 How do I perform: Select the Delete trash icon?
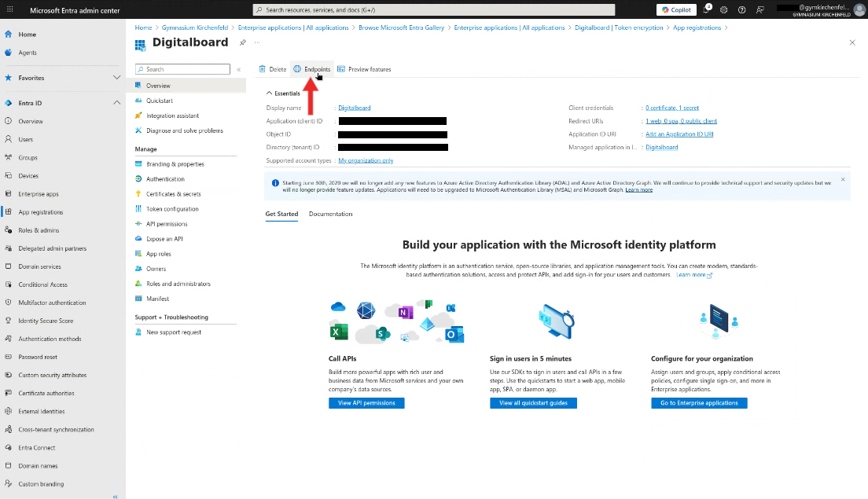coord(263,69)
